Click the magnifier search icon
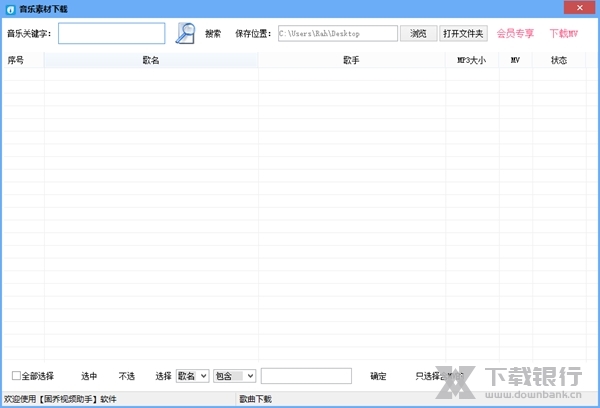 (x=186, y=33)
